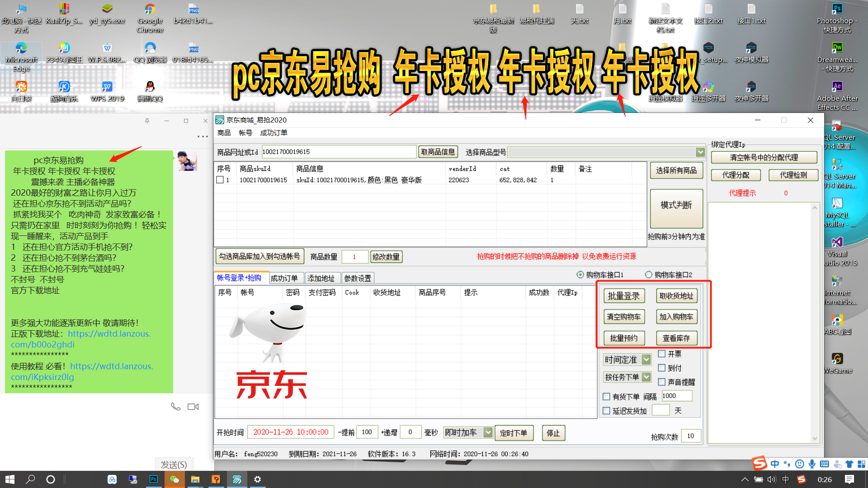Open Google Chrome desktop icon
The image size is (868, 488).
click(150, 18)
